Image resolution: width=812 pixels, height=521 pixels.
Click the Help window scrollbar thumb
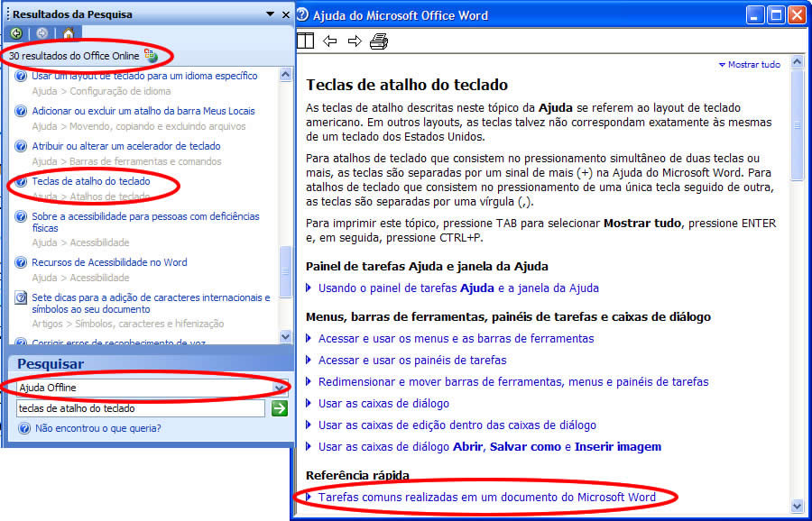point(797,124)
